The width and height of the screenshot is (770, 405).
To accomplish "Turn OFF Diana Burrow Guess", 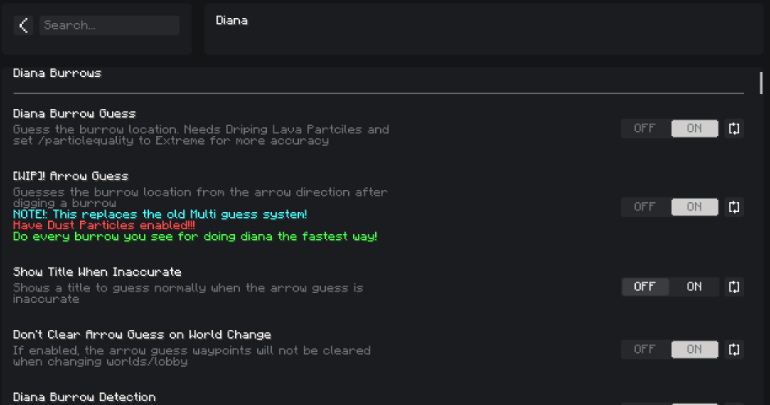I will pos(645,128).
